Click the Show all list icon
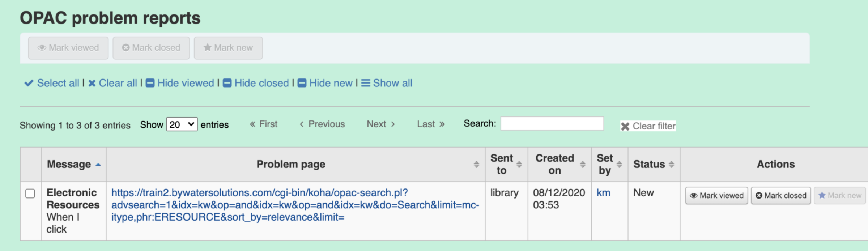The width and height of the screenshot is (868, 251). (x=366, y=83)
